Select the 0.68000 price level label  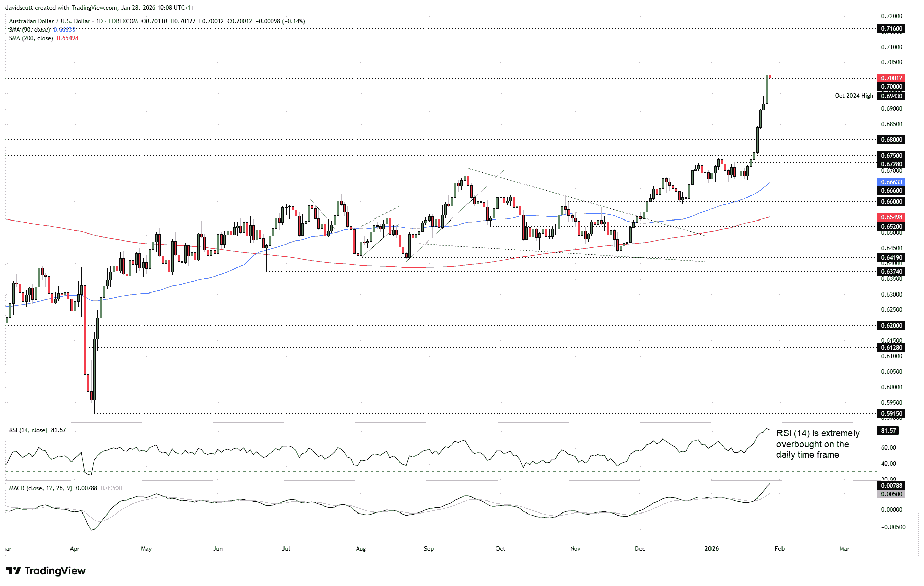point(891,140)
